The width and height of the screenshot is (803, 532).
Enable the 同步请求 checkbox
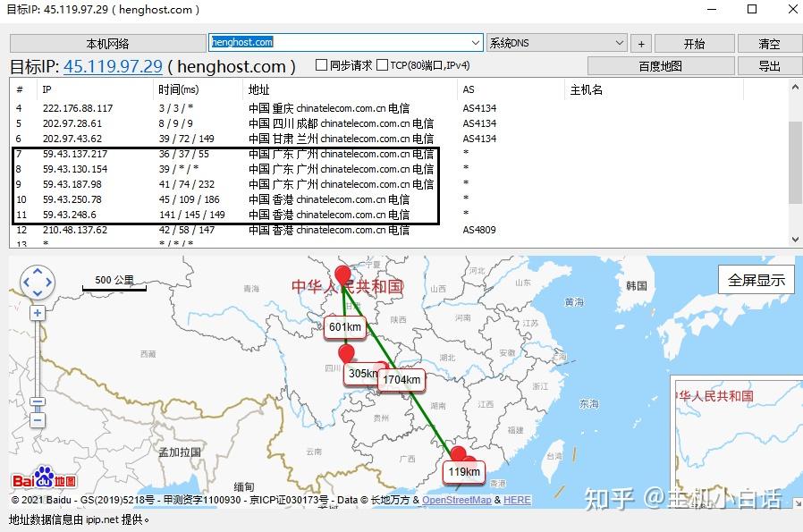click(x=320, y=64)
